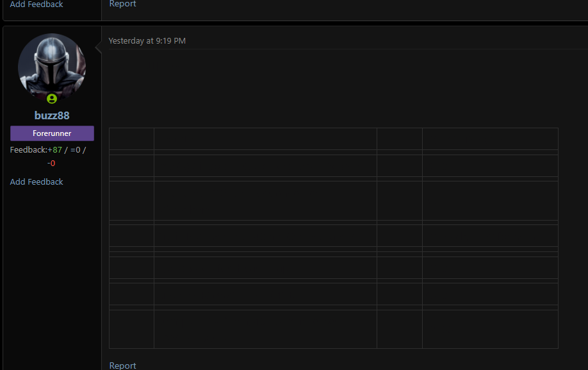This screenshot has width=588, height=370.
Task: Report the top post
Action: coord(122,4)
